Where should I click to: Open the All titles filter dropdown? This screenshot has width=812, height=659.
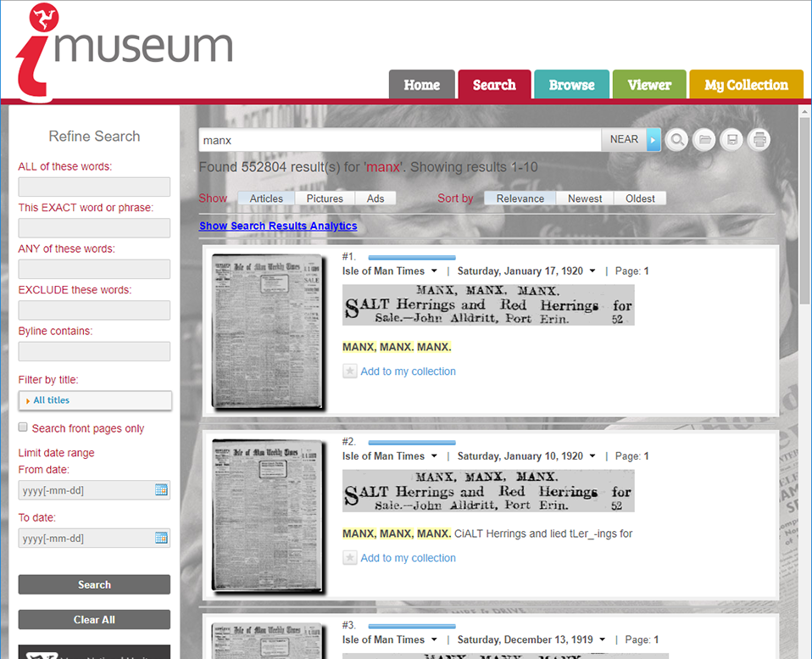click(x=95, y=400)
